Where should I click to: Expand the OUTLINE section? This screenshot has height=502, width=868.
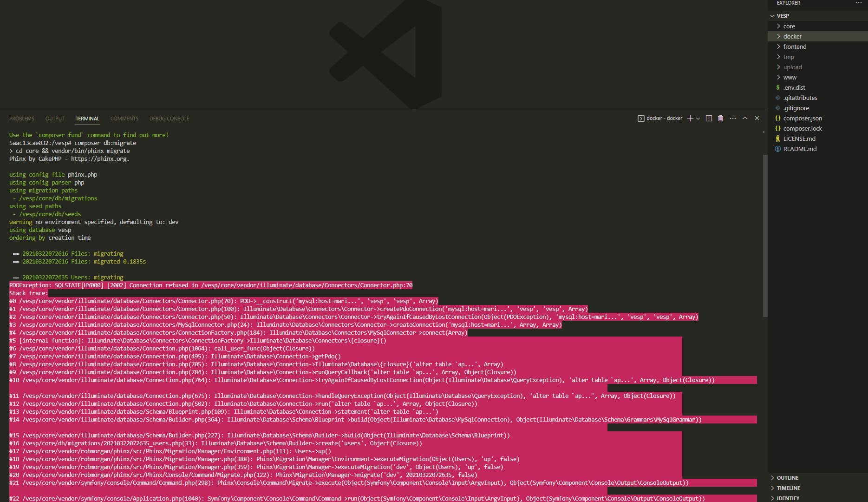point(787,478)
